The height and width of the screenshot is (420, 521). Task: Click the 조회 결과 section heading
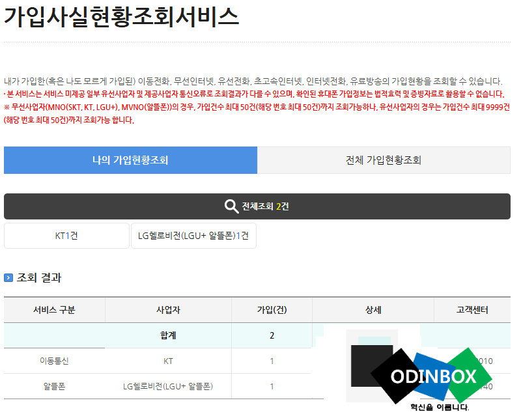(x=39, y=277)
